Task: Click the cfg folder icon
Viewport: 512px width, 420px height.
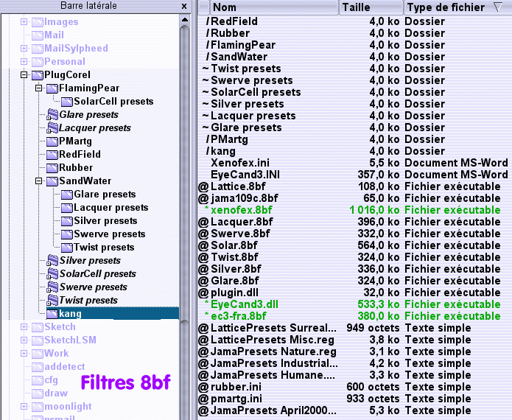Action: (x=38, y=380)
